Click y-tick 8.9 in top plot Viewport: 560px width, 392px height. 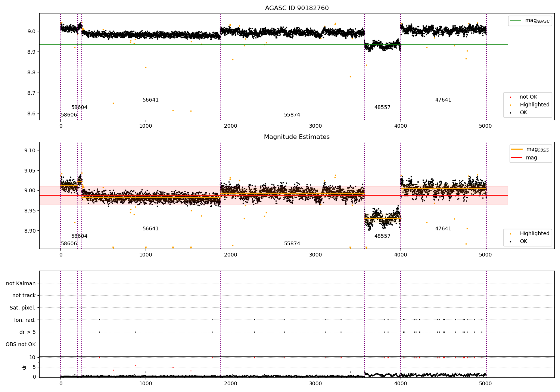(x=31, y=52)
